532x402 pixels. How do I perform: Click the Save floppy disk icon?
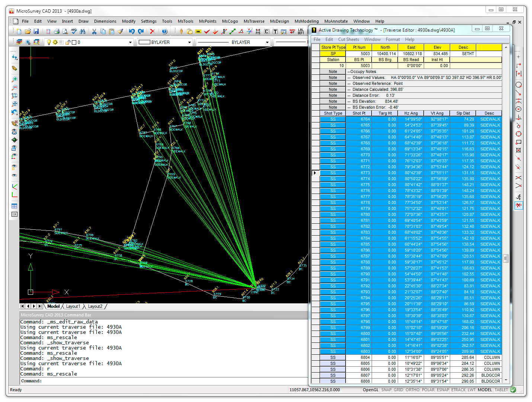click(36, 32)
